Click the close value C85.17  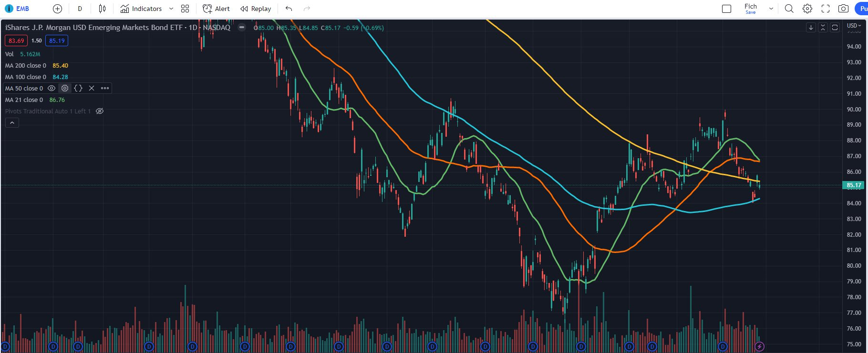[331, 28]
